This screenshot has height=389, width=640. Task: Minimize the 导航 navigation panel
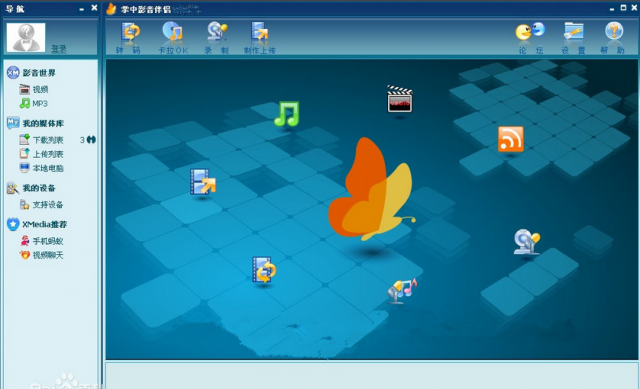pos(82,8)
